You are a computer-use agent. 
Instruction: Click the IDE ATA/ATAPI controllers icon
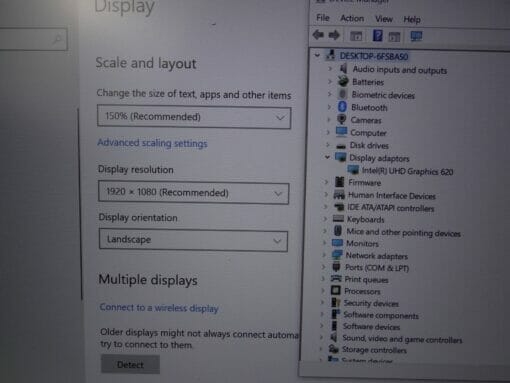coord(339,207)
